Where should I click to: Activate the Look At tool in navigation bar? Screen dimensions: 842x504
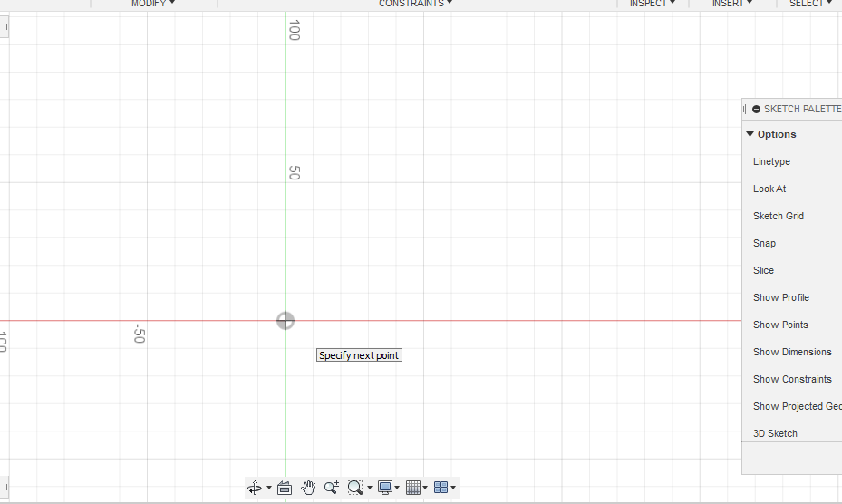(284, 488)
